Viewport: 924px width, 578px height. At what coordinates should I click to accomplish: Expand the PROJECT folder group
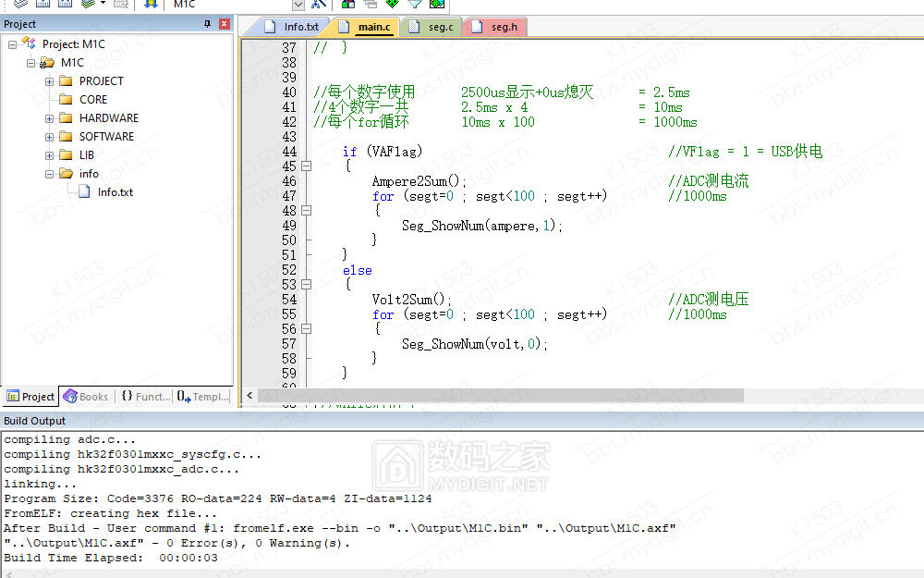coord(50,81)
